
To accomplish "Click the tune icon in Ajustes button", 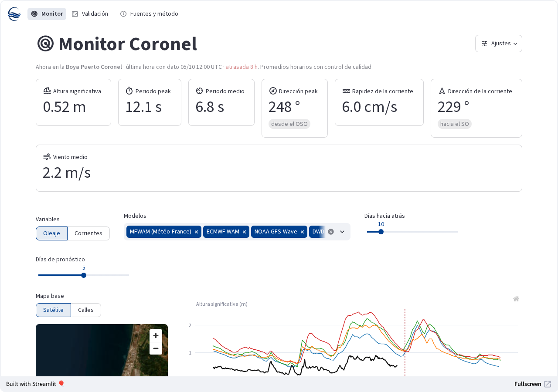I will 484,44.
